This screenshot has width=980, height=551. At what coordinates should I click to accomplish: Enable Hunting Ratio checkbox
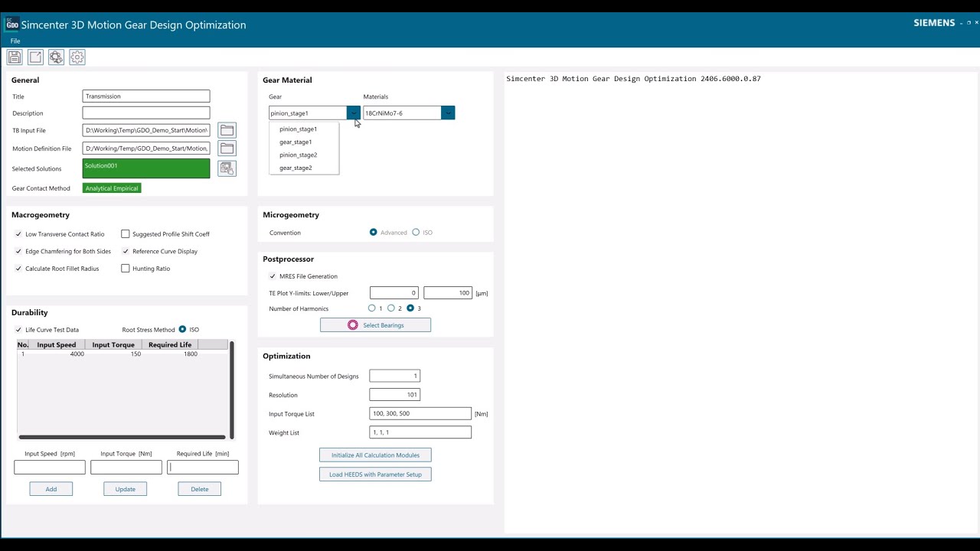point(126,269)
